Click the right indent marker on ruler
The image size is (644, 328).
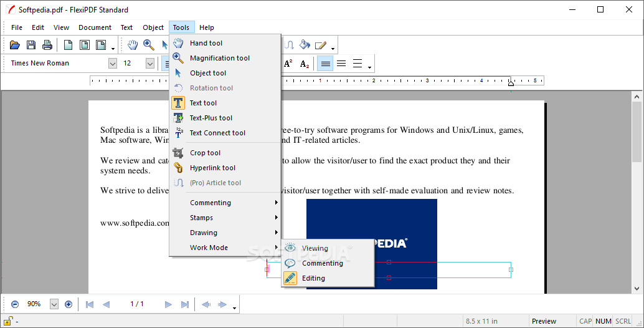pos(511,83)
